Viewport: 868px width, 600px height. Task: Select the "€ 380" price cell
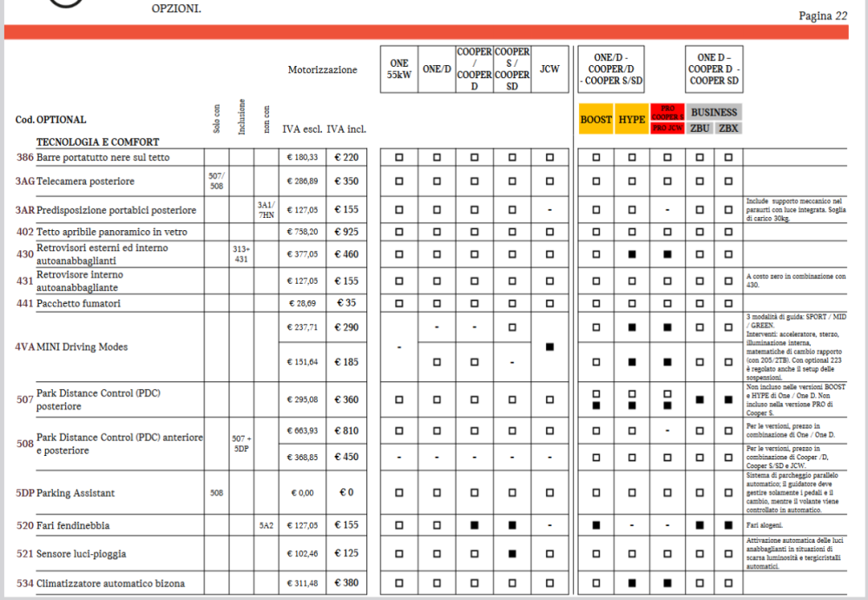click(346, 583)
